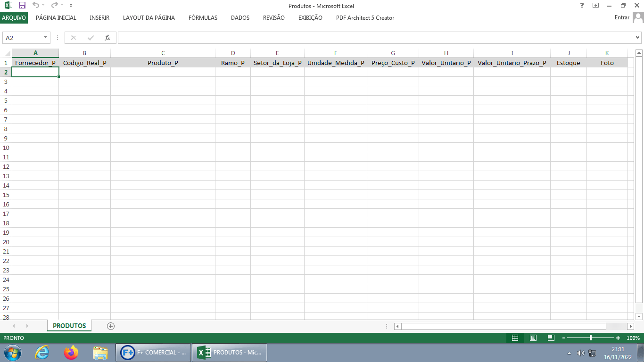Open the ARQUIVO file menu
The image size is (644, 362).
click(14, 18)
